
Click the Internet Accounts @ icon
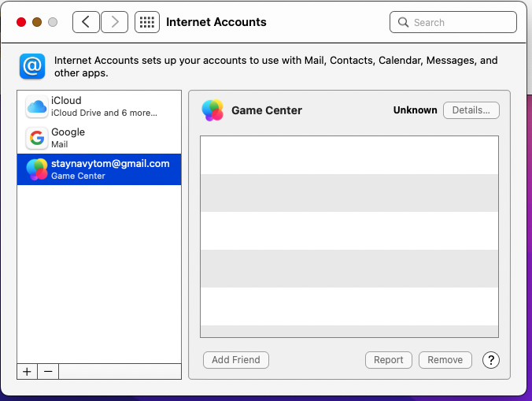[32, 66]
